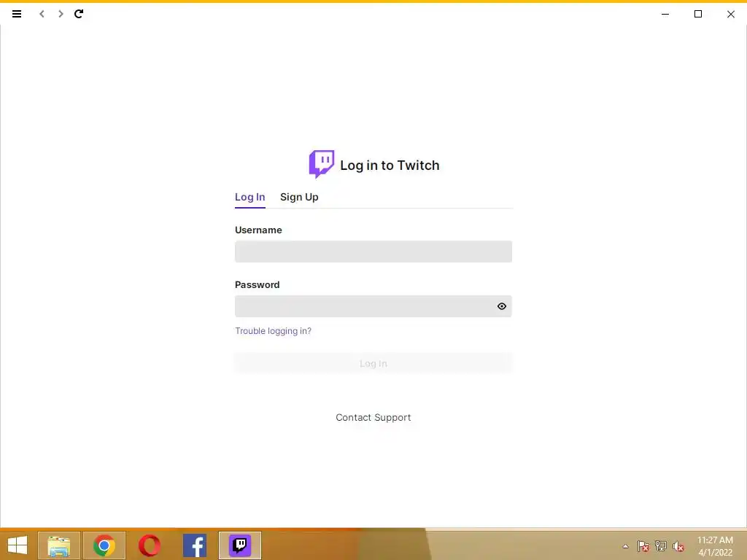Open the Windows Start button
The width and height of the screenshot is (747, 560).
coord(18,545)
